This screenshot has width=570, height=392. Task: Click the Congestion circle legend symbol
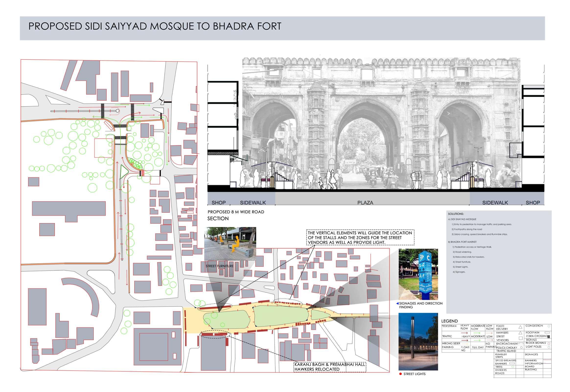549,326
